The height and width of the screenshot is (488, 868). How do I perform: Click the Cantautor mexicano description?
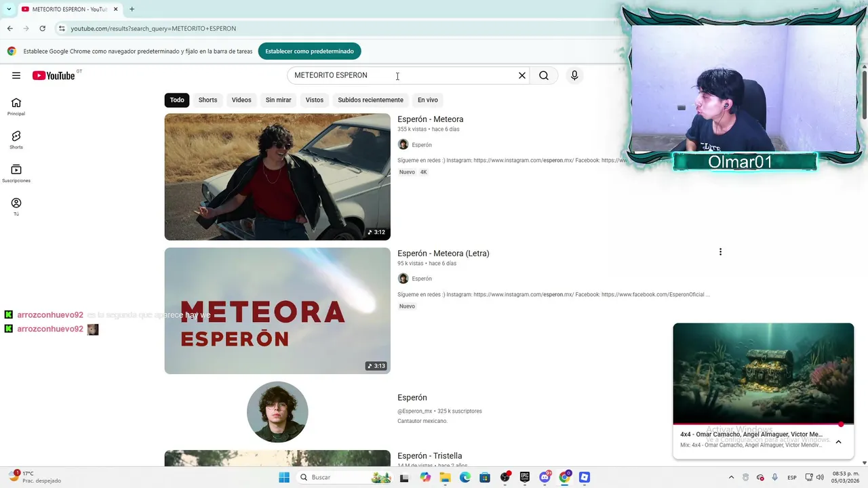click(x=422, y=422)
